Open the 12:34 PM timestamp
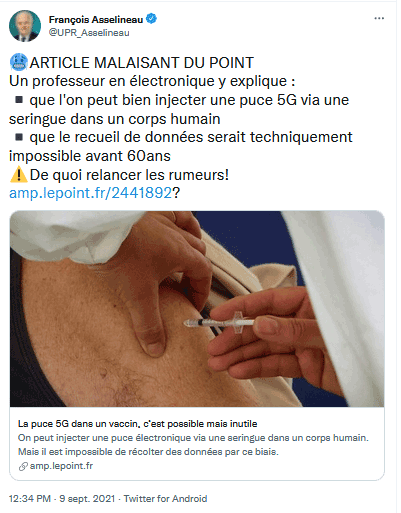401x513 pixels. click(x=30, y=499)
